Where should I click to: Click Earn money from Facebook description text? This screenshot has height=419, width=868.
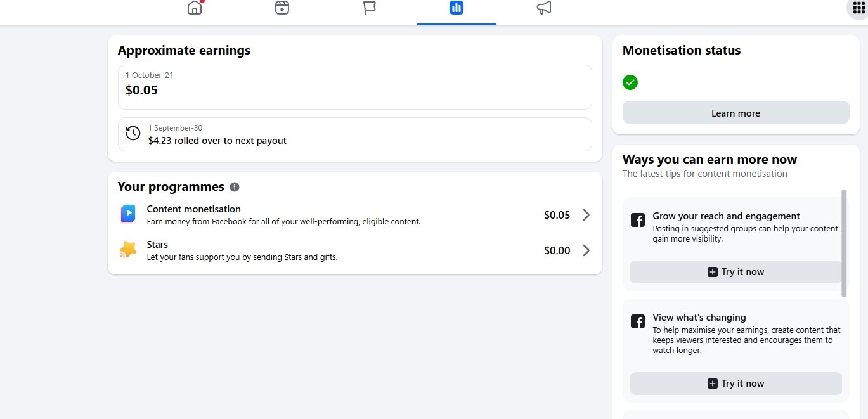283,222
